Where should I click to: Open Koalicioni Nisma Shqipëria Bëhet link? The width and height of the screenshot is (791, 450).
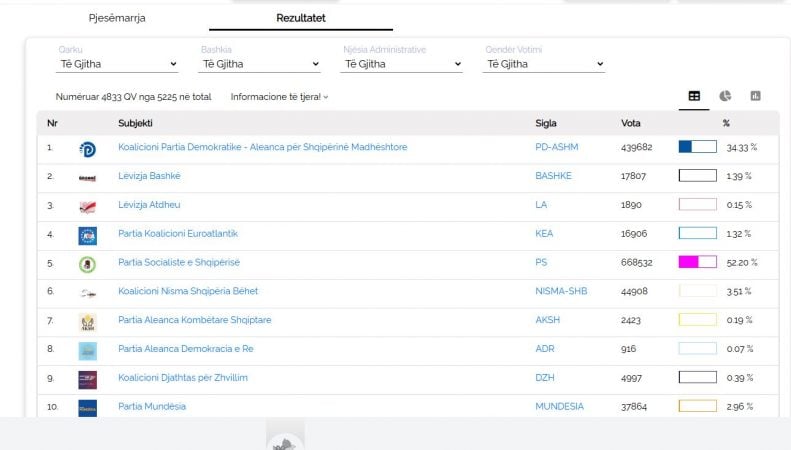coord(188,291)
